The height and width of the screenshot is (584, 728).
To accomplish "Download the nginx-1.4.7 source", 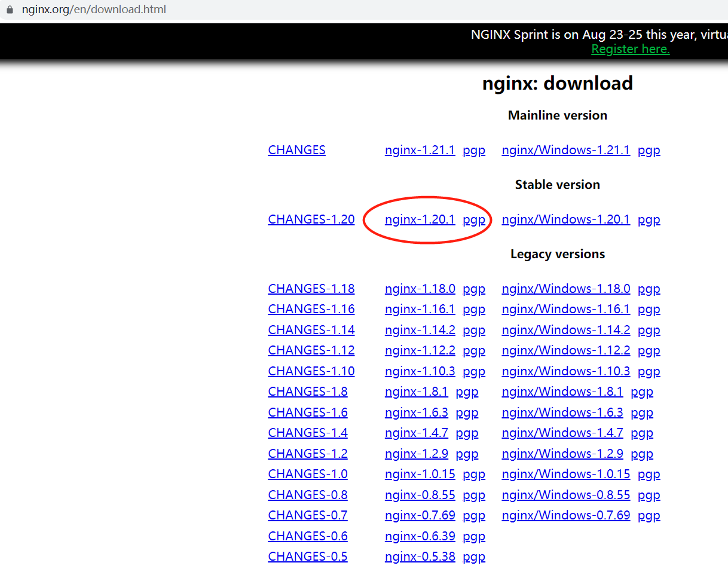I will 417,433.
